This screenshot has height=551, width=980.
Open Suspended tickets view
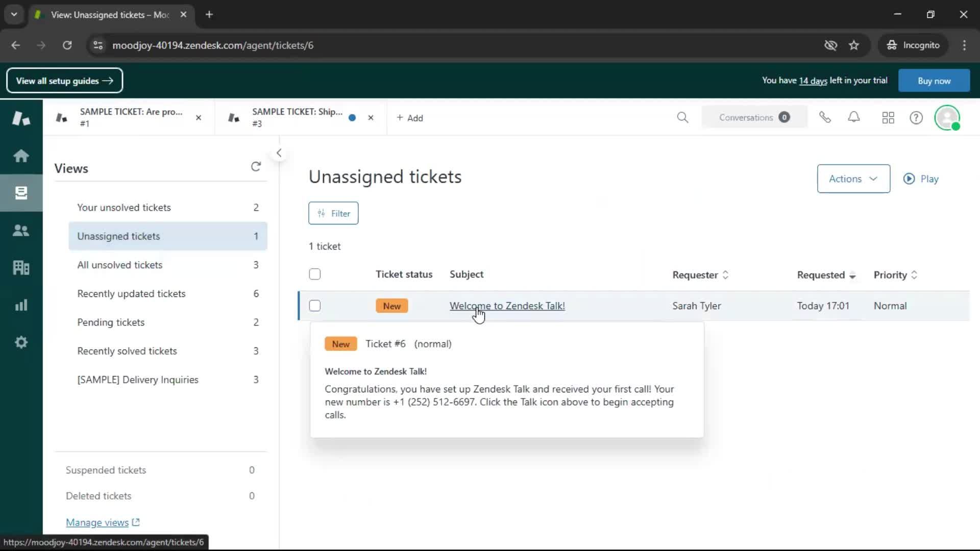[x=161, y=470]
